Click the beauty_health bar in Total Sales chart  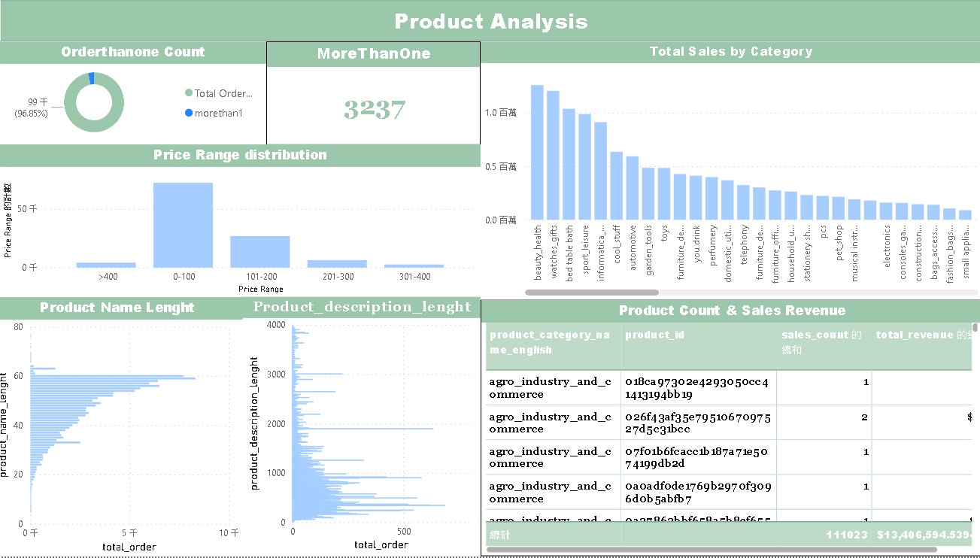pyautogui.click(x=537, y=150)
